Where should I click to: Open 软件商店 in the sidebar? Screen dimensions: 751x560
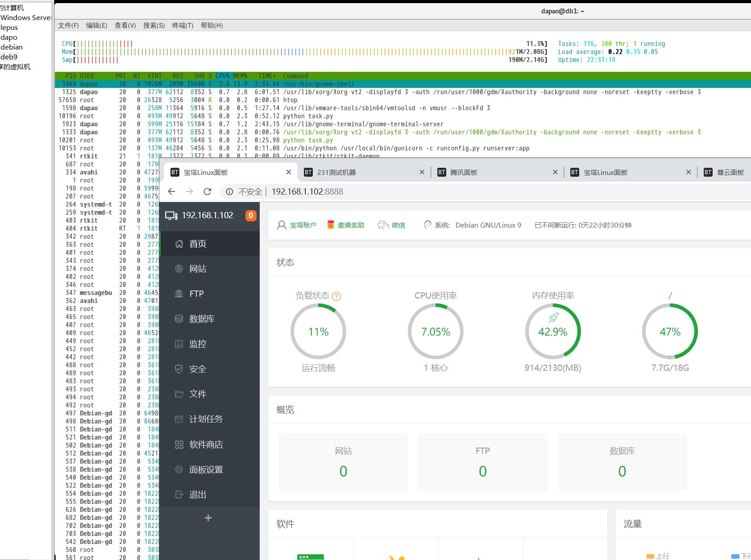pos(206,444)
